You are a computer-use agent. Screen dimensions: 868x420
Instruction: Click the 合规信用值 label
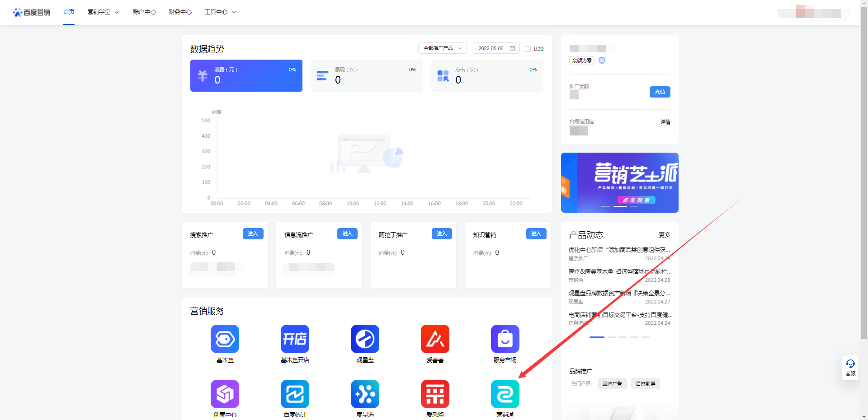[x=581, y=121]
